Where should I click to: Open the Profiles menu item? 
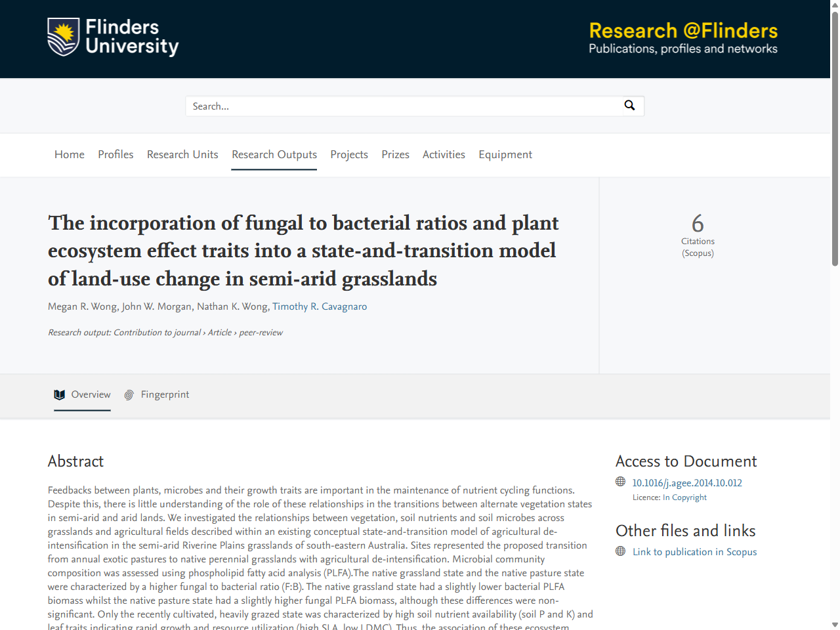(115, 155)
